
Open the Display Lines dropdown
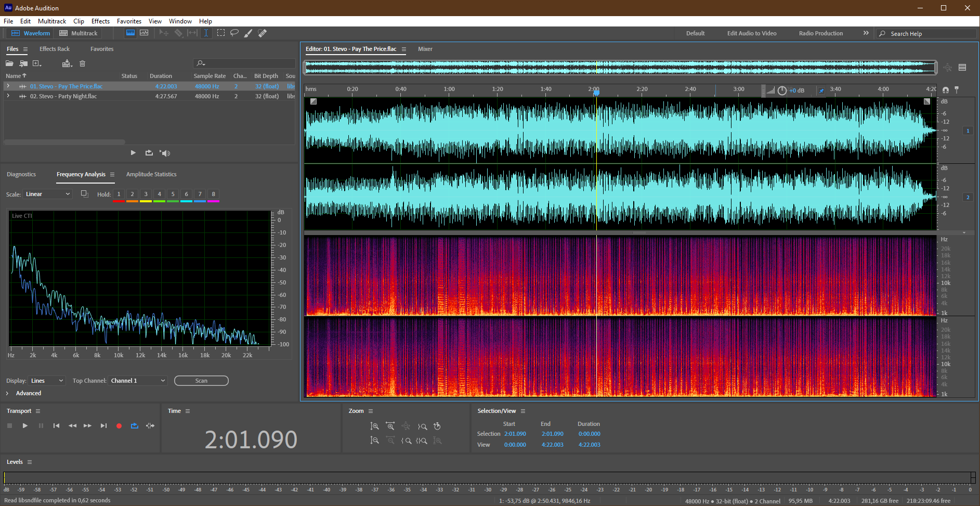[x=47, y=381]
